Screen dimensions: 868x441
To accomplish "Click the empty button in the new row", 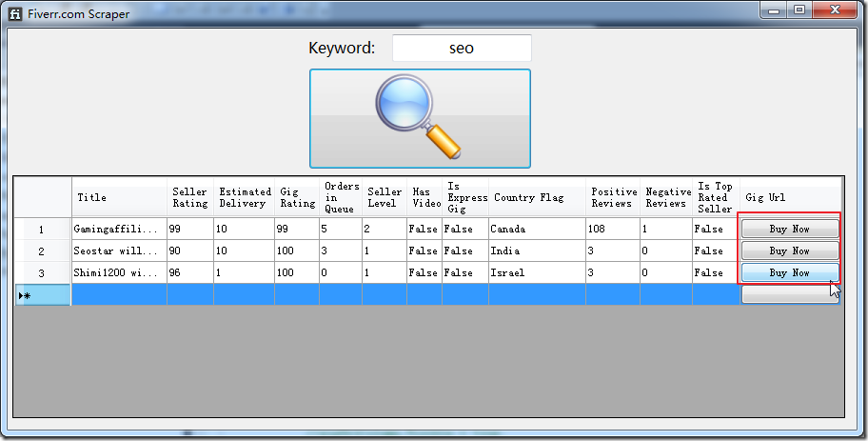I will tap(790, 294).
